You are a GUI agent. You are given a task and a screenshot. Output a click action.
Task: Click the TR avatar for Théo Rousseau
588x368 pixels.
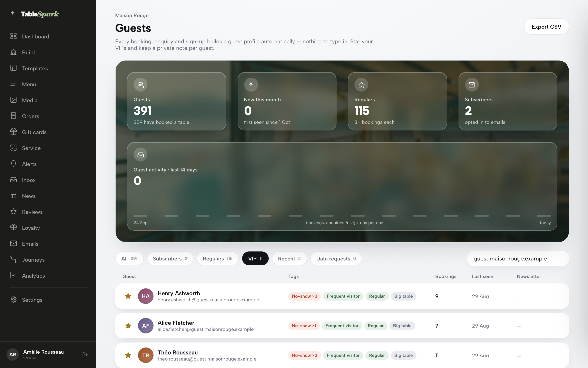[x=146, y=355]
